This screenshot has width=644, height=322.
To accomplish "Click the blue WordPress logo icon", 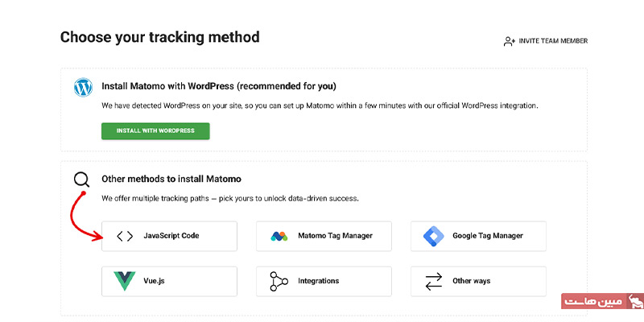I will pyautogui.click(x=83, y=87).
